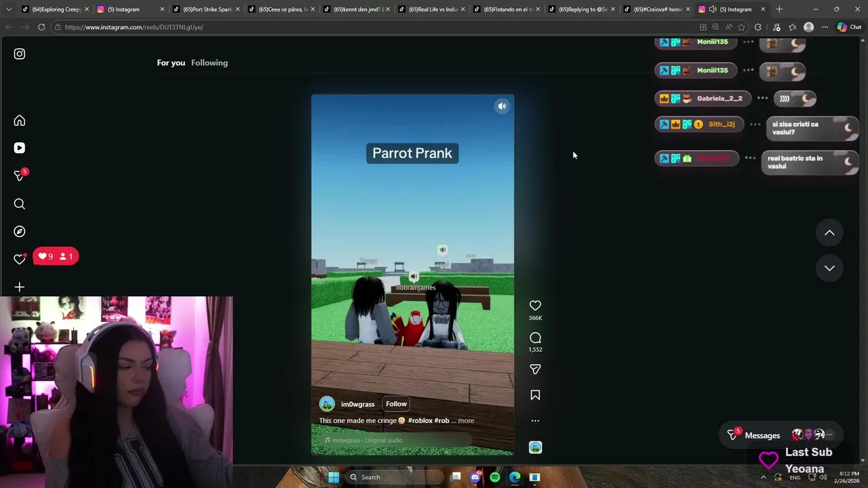Open notifications heart in the sidebar
The image size is (868, 488).
point(19,259)
